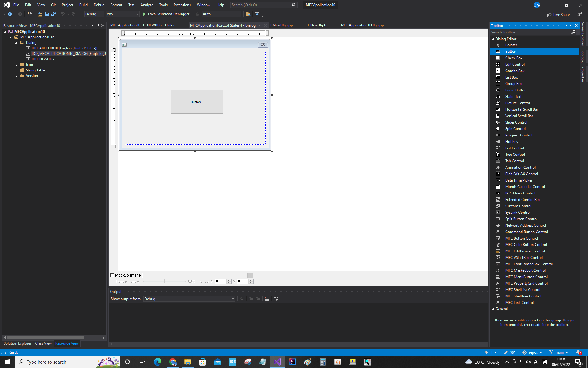Select the Spin Control item
This screenshot has height=368, width=588.
tap(535, 129)
